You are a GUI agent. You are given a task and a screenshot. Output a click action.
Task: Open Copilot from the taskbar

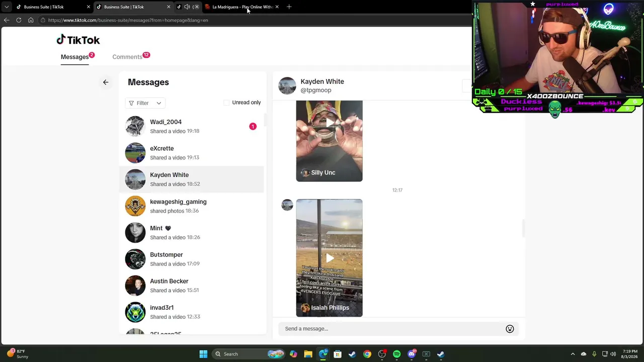(x=293, y=354)
